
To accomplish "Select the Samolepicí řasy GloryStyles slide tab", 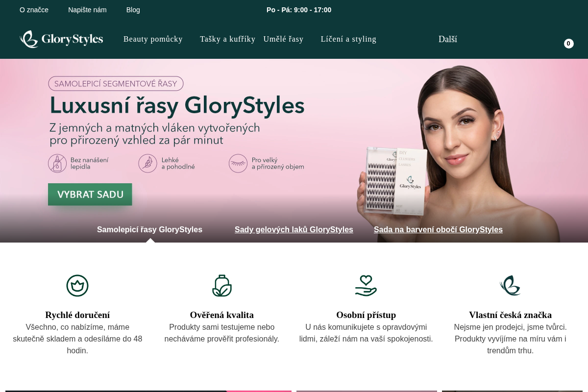I will point(149,229).
